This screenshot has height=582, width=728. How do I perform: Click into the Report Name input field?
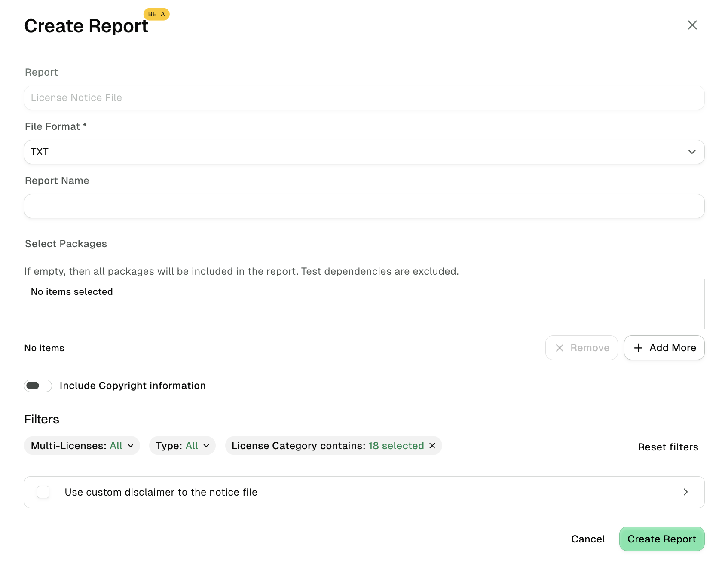(364, 206)
